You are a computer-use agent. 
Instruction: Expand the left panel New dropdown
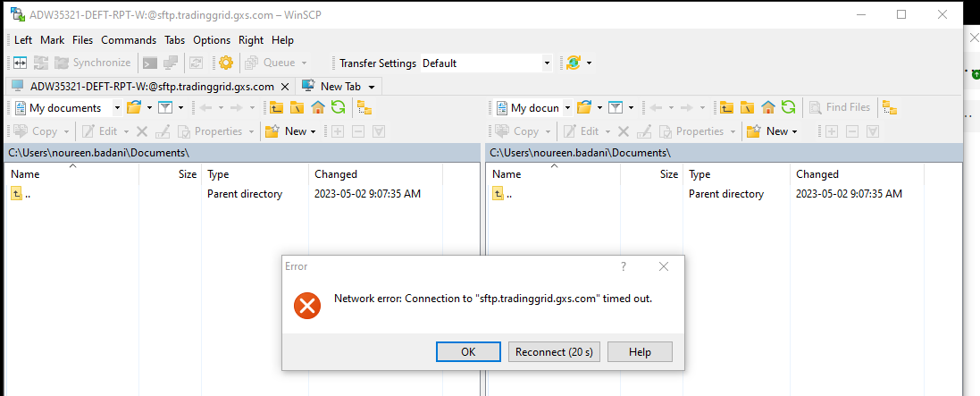coord(314,131)
